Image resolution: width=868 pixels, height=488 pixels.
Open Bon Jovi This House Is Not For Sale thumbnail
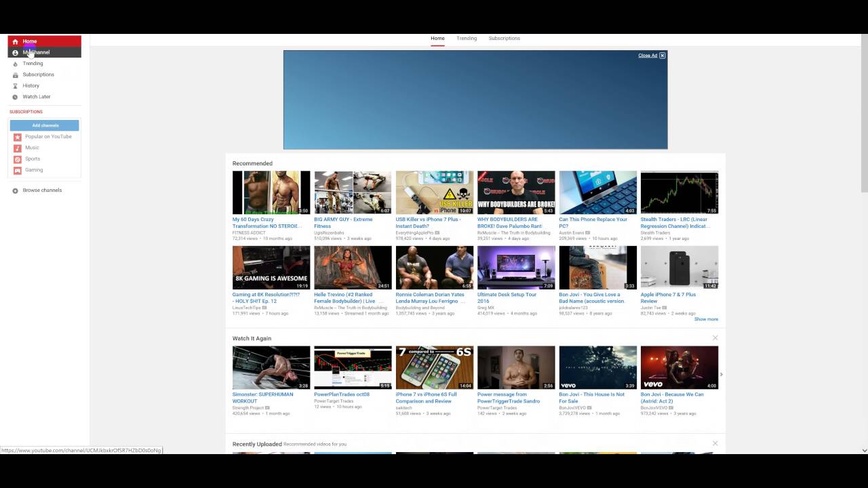598,368
